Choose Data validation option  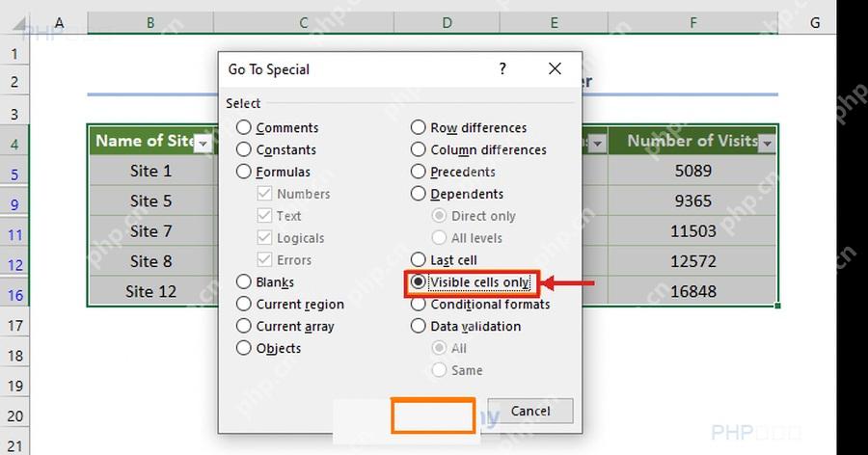pyautogui.click(x=466, y=327)
